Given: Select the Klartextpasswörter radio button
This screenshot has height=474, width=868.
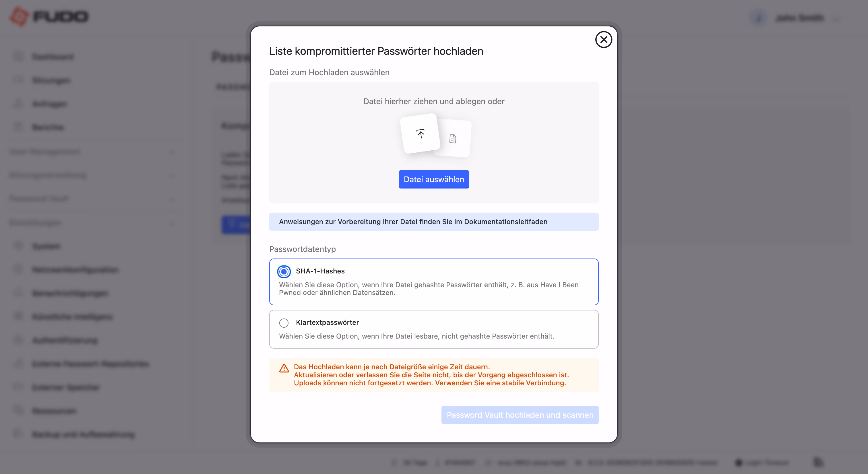Looking at the screenshot, I should [284, 323].
